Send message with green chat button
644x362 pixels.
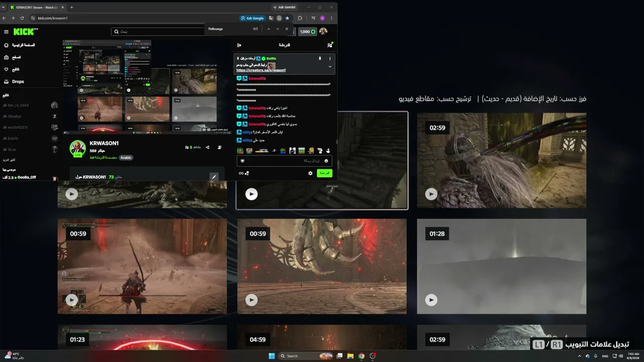point(325,173)
